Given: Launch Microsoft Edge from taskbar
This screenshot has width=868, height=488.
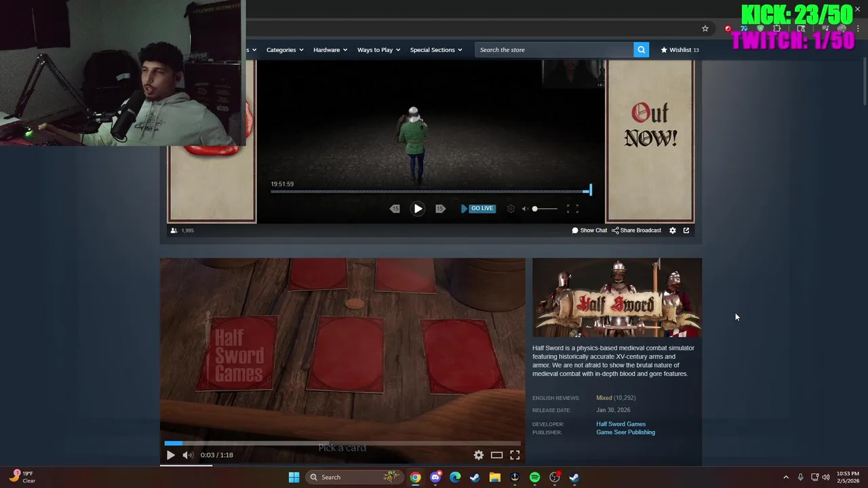Looking at the screenshot, I should click(x=455, y=477).
